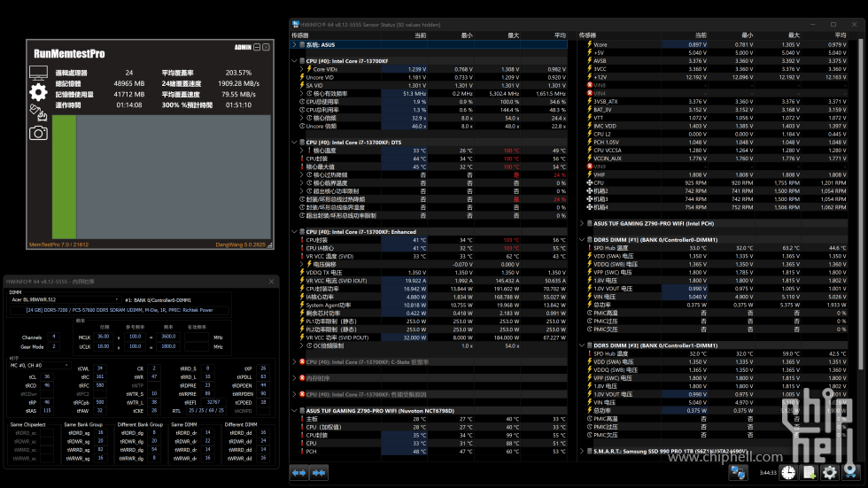
Task: Click HWiNFO network remote monitoring icon
Action: [x=737, y=473]
